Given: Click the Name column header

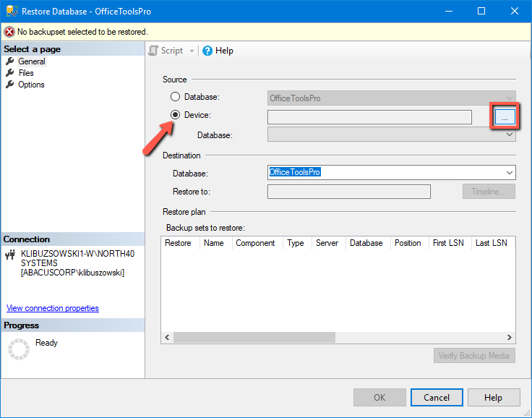Looking at the screenshot, I should [x=216, y=243].
